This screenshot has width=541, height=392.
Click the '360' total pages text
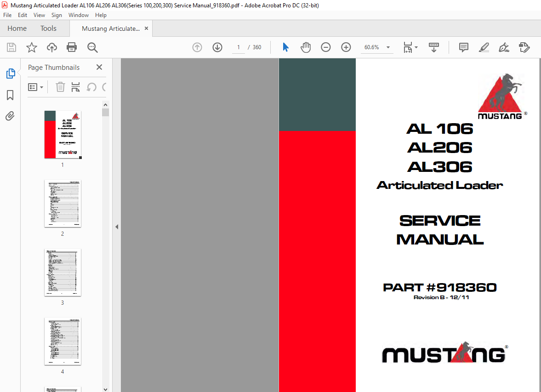257,47
